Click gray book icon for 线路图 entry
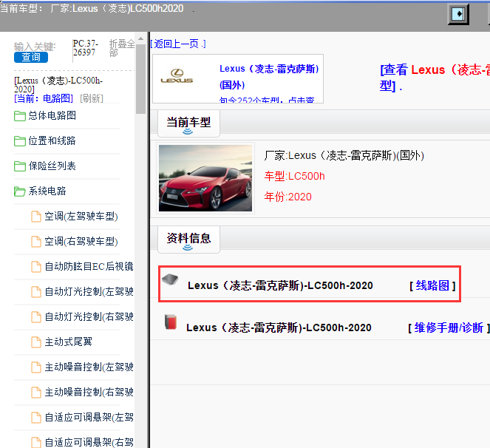 point(170,279)
